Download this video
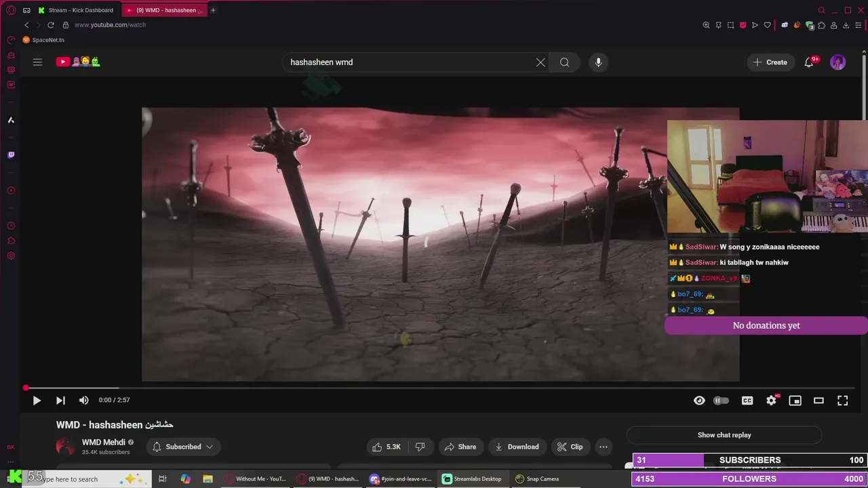The width and height of the screenshot is (868, 488). (517, 447)
